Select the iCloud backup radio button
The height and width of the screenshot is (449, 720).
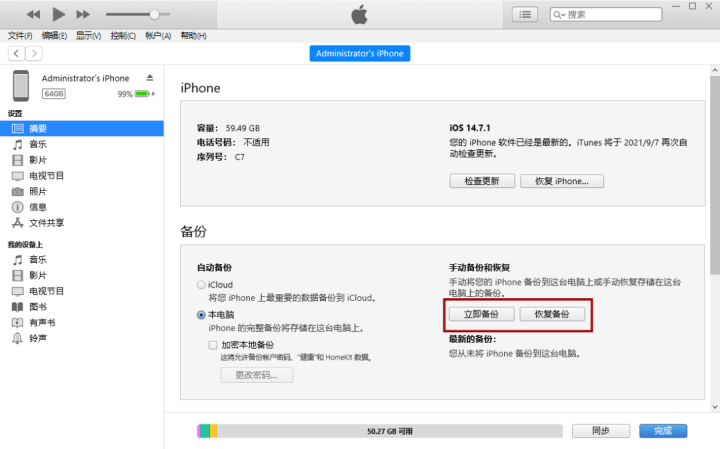tap(201, 285)
